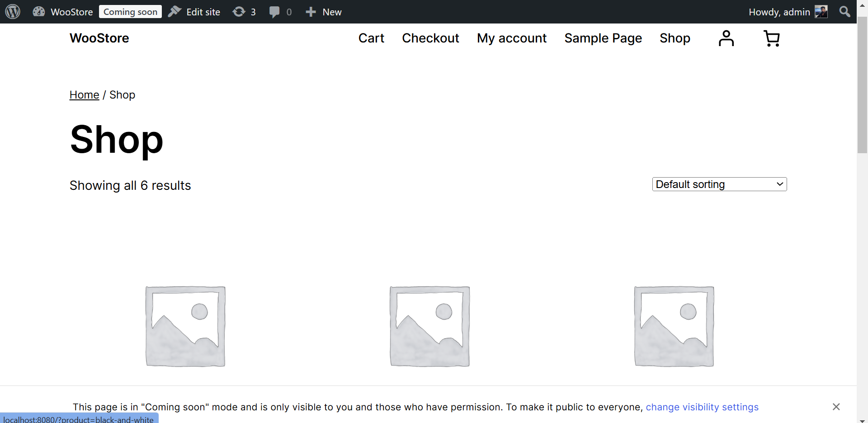This screenshot has height=423, width=868.
Task: Navigate to My account page
Action: click(511, 38)
